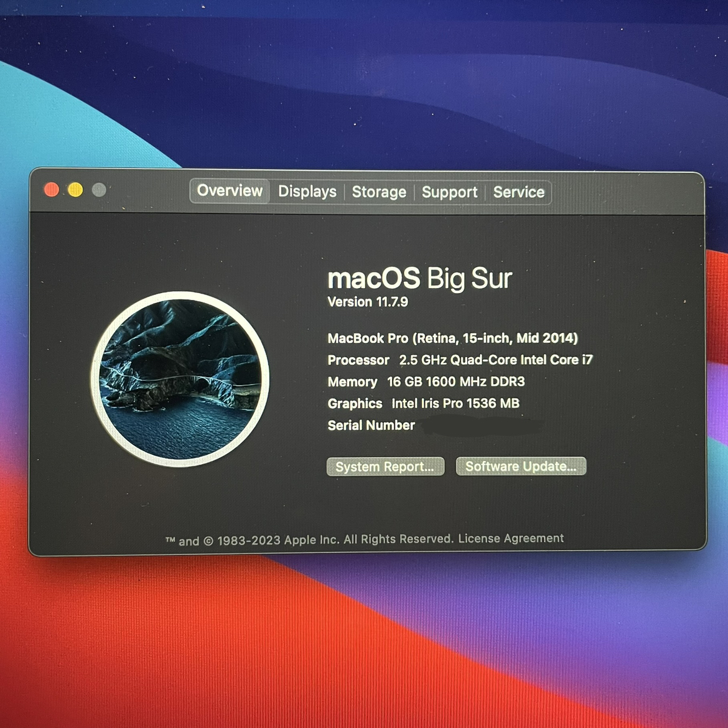Open Software Update
728x728 pixels.
[x=521, y=466]
